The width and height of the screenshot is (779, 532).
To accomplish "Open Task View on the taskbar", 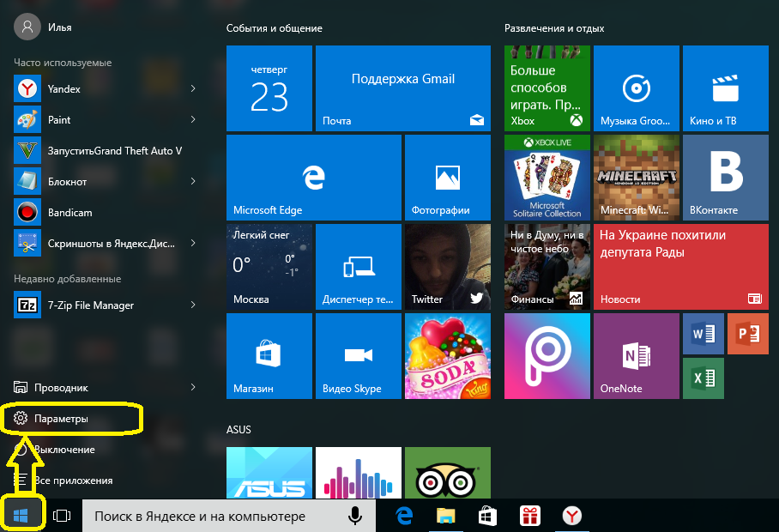I will (x=62, y=516).
